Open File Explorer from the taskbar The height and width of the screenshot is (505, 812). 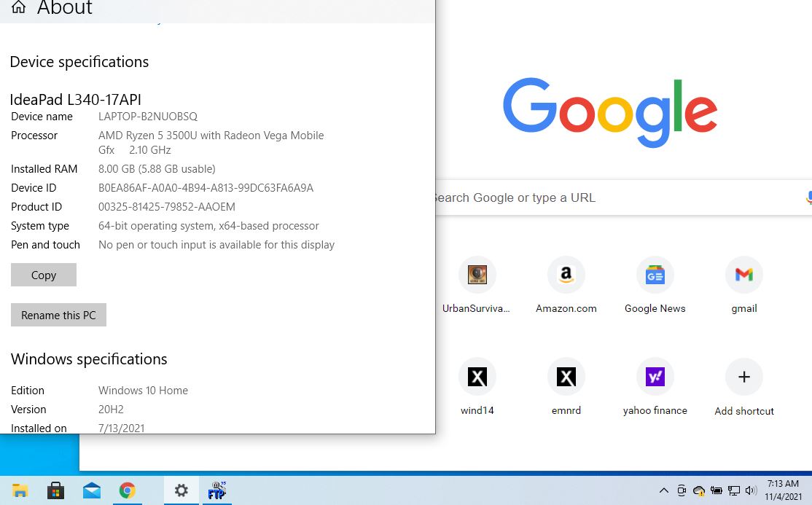[20, 490]
